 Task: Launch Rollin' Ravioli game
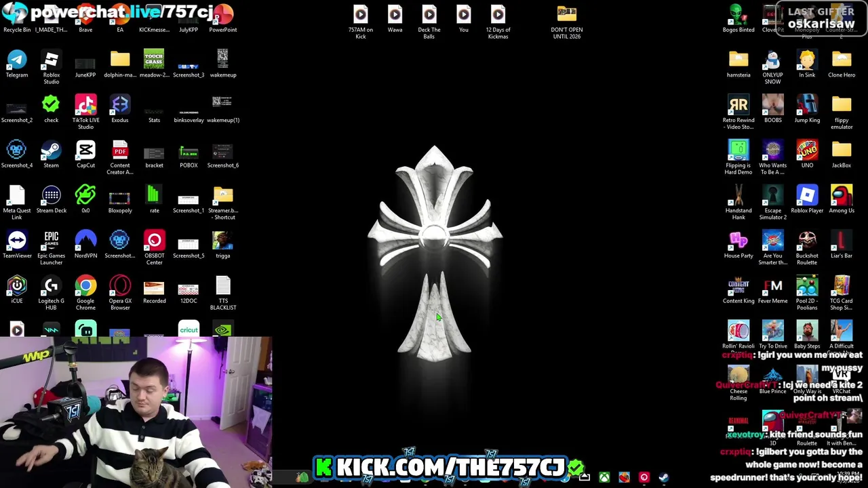point(738,335)
